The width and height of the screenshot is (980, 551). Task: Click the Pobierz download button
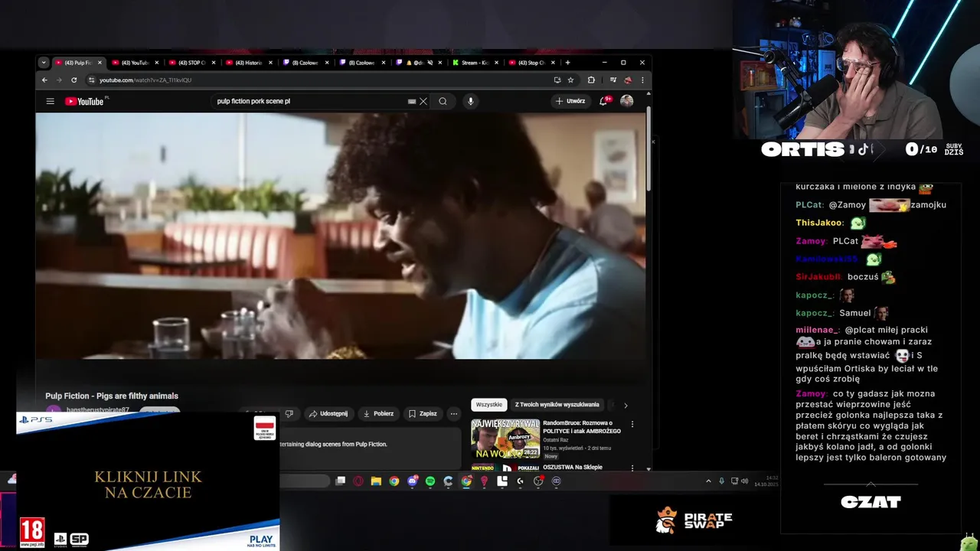(x=378, y=414)
